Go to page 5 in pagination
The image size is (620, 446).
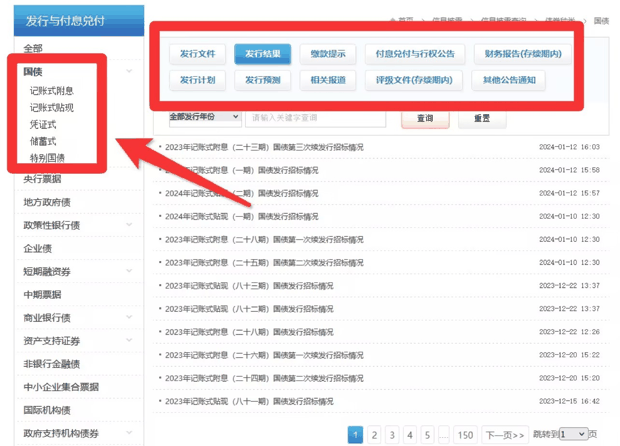point(427,435)
